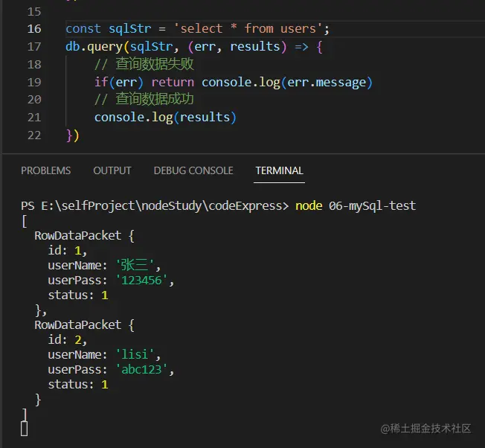Click line number 17 in the gutter

34,47
